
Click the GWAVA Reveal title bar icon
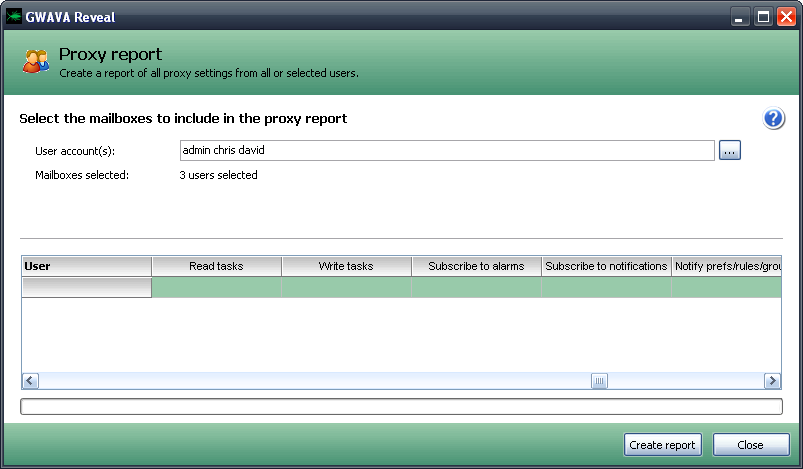(14, 16)
